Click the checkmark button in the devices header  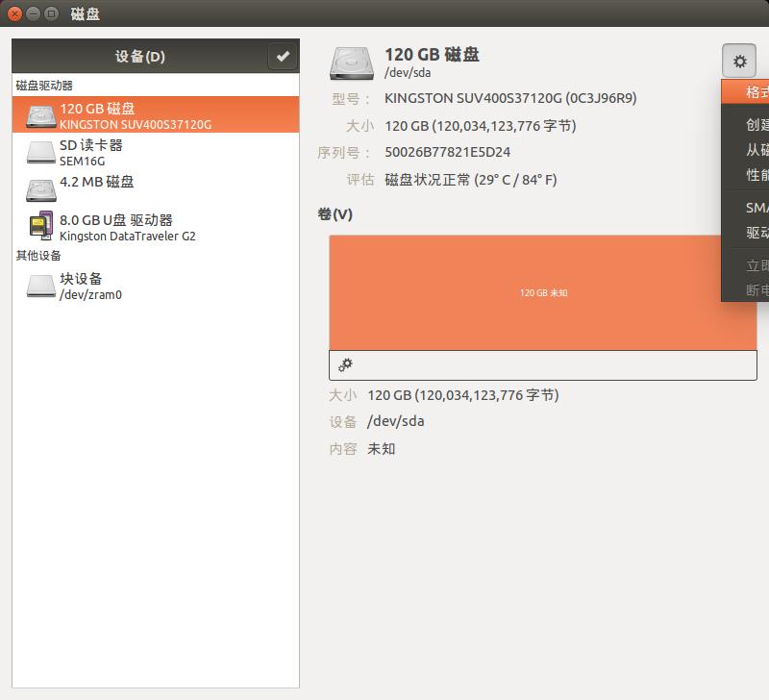point(283,57)
